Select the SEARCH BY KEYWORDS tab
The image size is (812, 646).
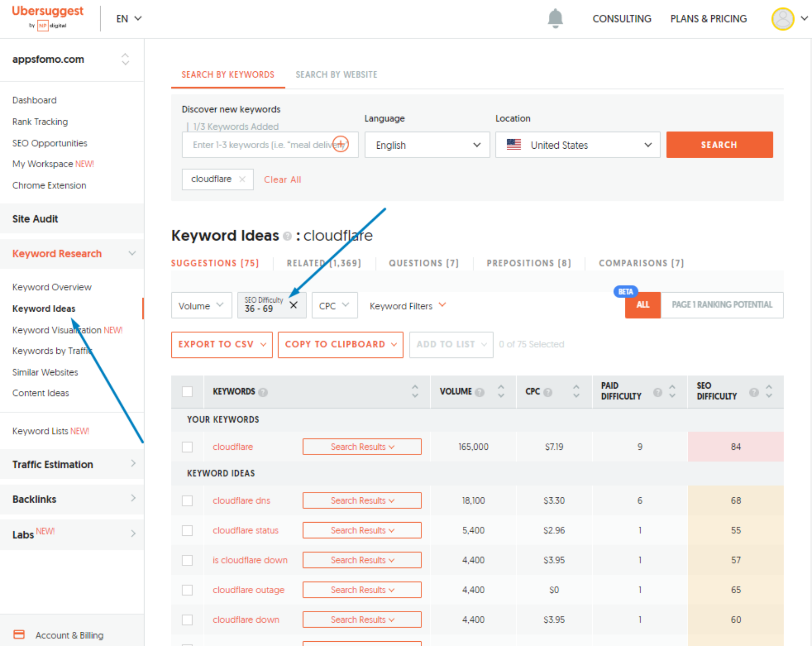tap(228, 75)
